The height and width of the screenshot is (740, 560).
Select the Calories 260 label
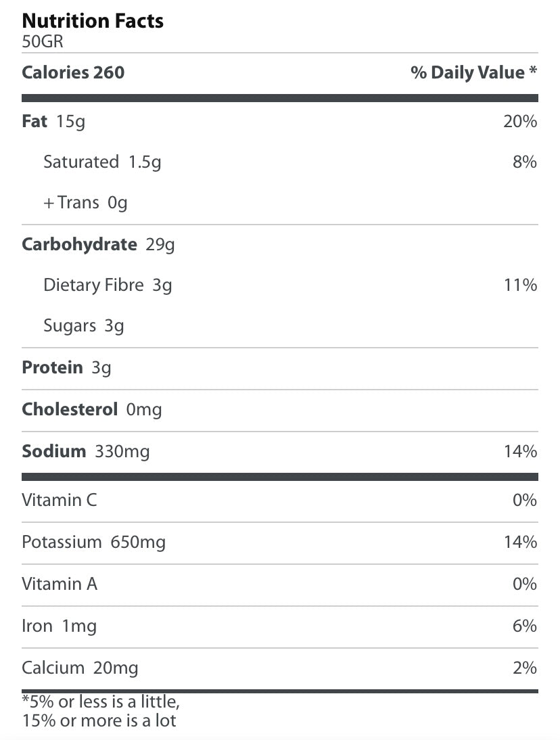tap(73, 73)
